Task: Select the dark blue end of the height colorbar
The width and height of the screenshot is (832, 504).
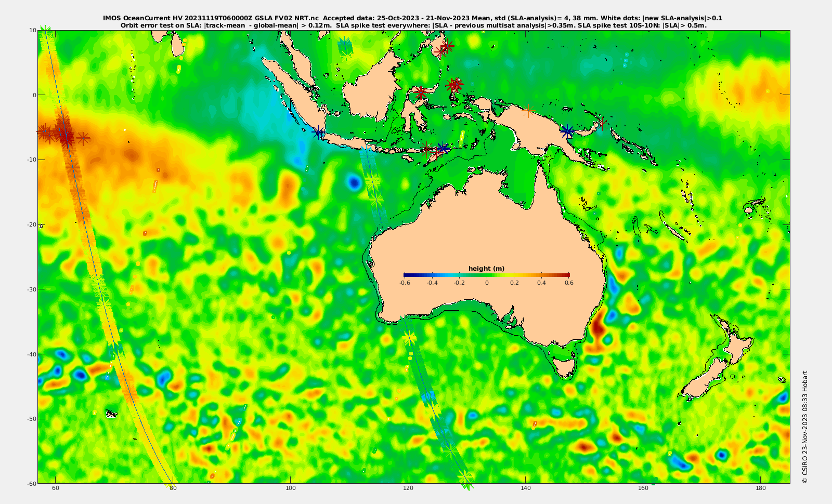Action: click(x=407, y=275)
